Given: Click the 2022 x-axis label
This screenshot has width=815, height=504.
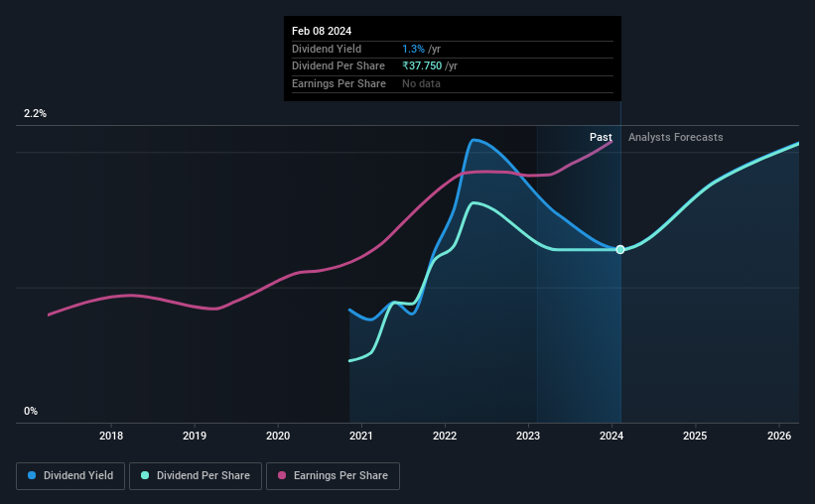Looking at the screenshot, I should point(445,436).
